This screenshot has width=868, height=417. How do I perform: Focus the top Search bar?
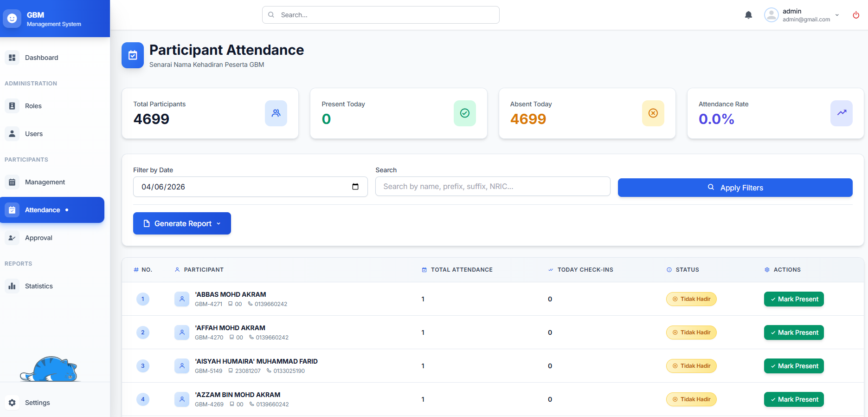click(x=381, y=15)
